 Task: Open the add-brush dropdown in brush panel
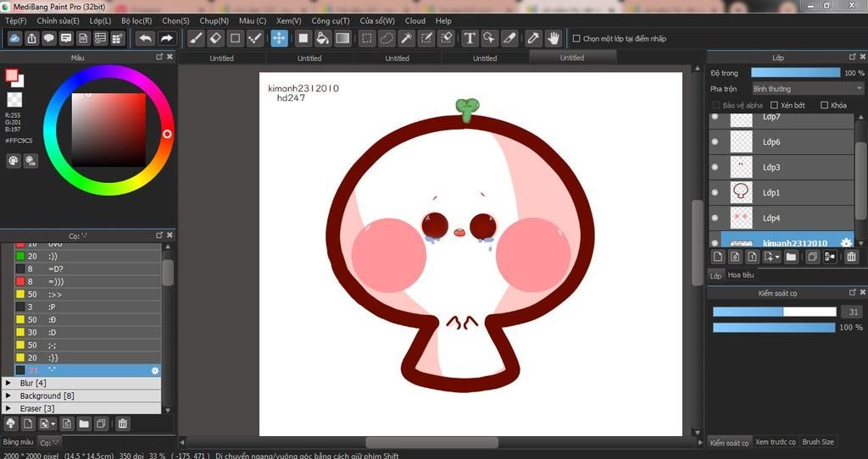tap(47, 424)
